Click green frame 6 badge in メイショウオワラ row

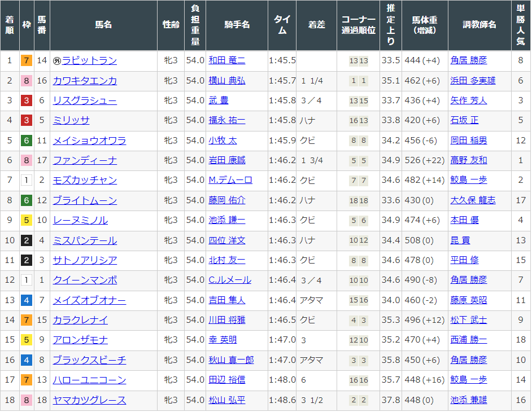coord(27,141)
